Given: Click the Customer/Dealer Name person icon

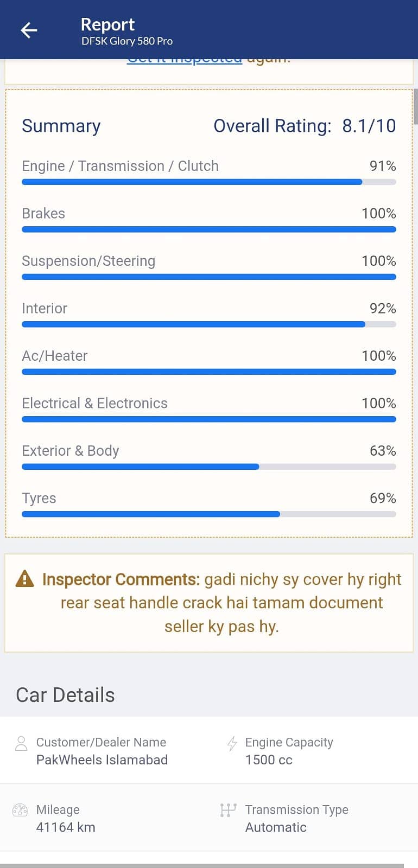Looking at the screenshot, I should tap(21, 743).
